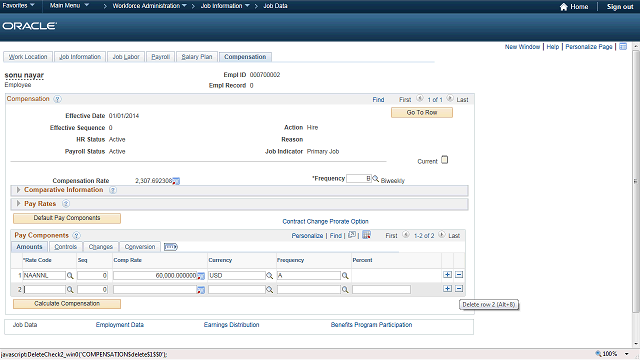Image resolution: width=640 pixels, height=360 pixels.
Task: Open Rate Code lookup for row 1
Action: pos(70,276)
